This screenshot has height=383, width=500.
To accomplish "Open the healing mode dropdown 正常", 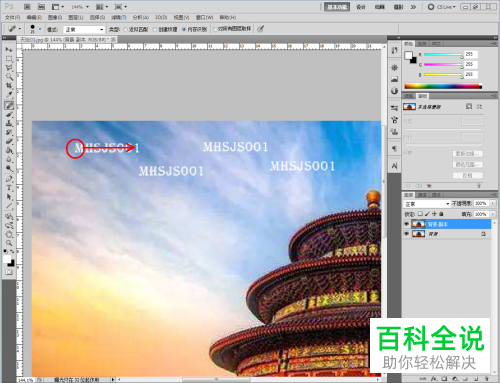I will (x=84, y=30).
